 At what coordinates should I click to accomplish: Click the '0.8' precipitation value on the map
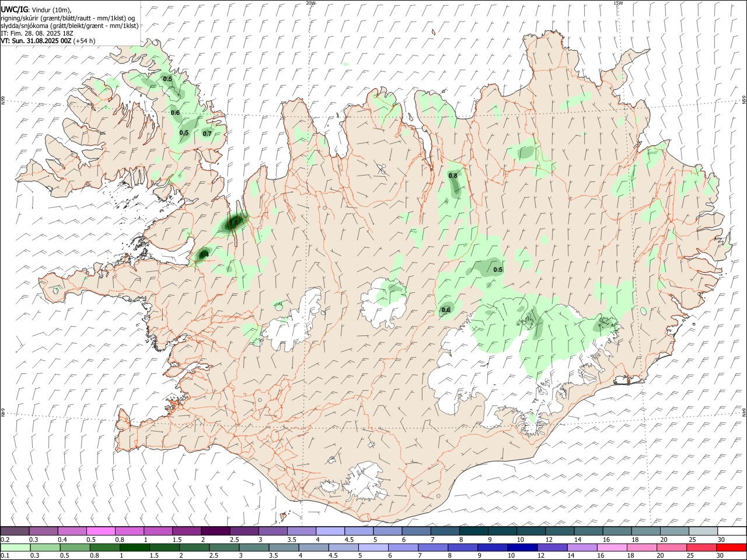[453, 176]
